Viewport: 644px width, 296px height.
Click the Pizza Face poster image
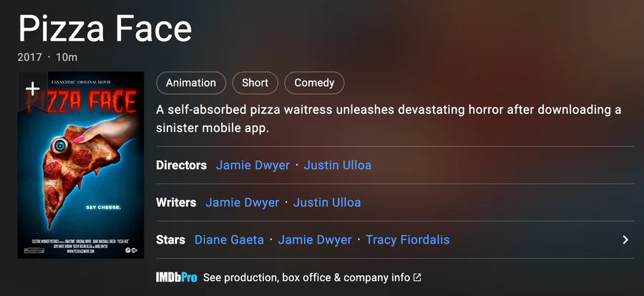tap(81, 166)
